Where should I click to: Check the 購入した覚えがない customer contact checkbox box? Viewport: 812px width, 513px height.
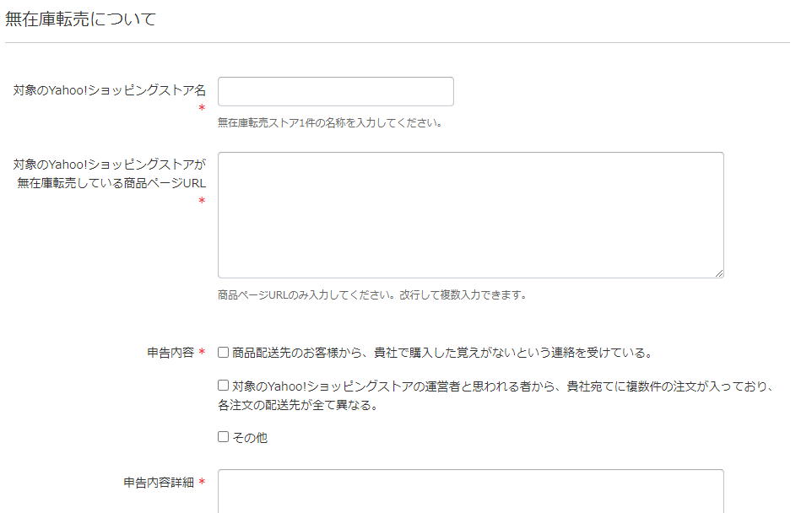(223, 353)
